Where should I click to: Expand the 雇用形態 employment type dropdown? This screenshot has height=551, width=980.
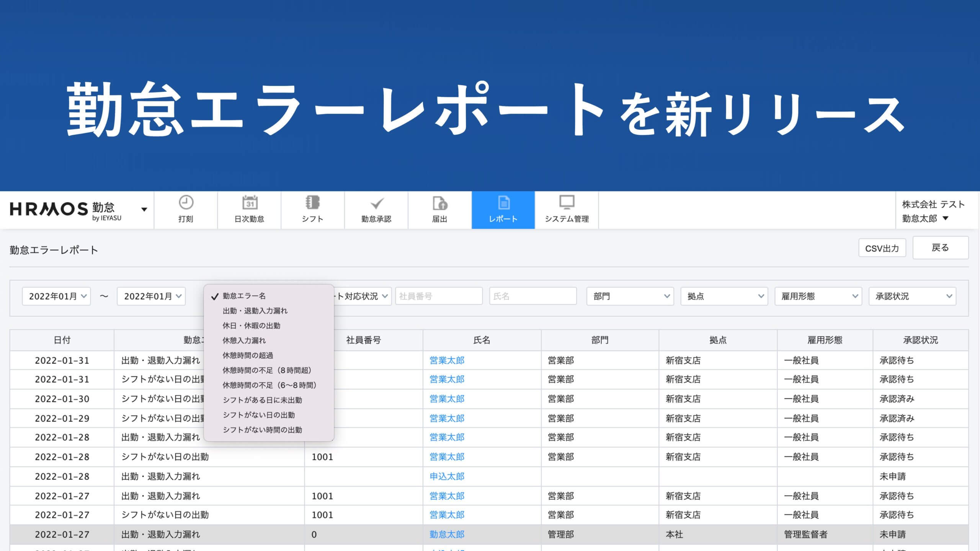tap(818, 296)
